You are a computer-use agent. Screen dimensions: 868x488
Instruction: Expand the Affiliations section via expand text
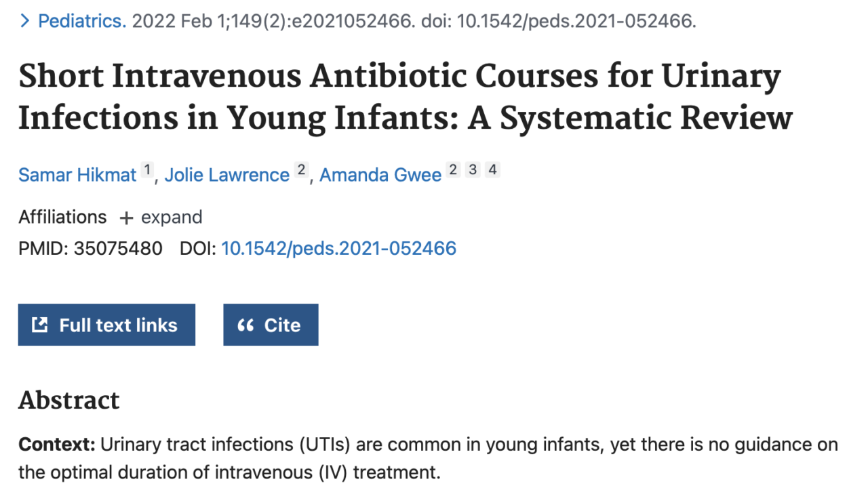point(172,218)
